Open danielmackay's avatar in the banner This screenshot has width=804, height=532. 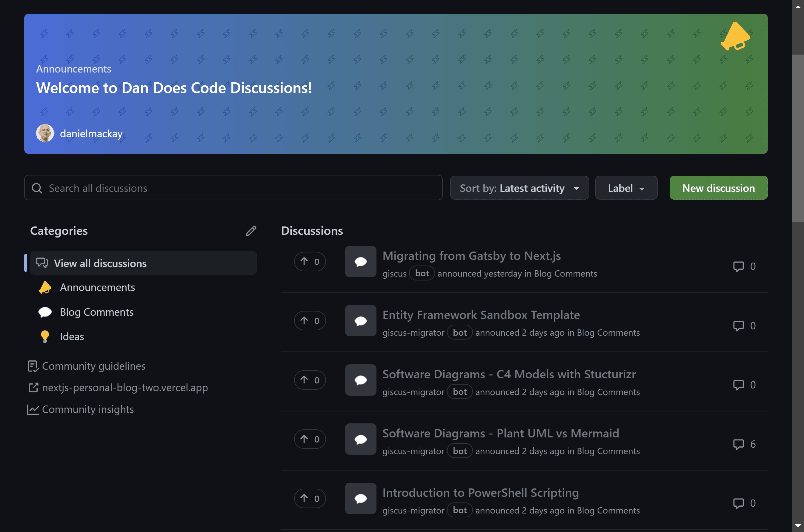(x=45, y=133)
